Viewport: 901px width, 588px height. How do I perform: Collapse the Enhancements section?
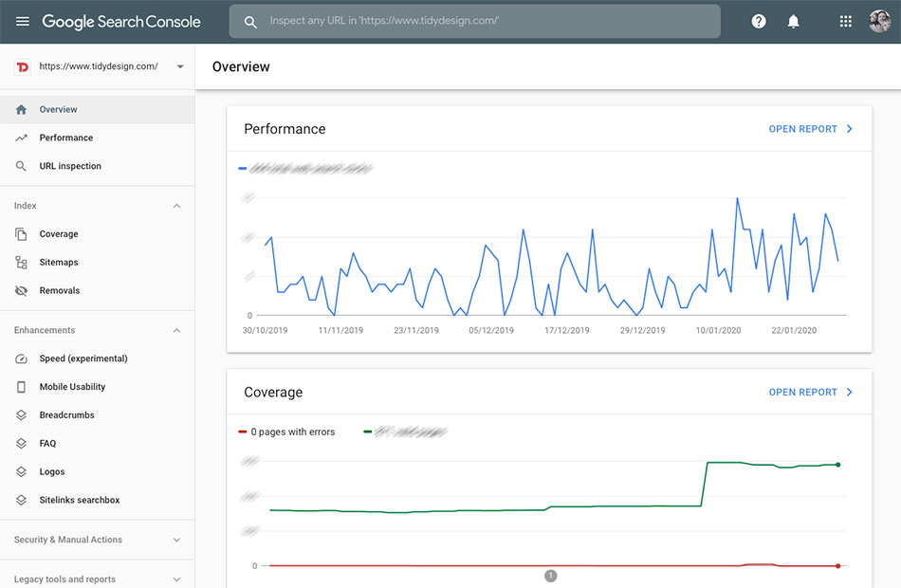click(176, 330)
